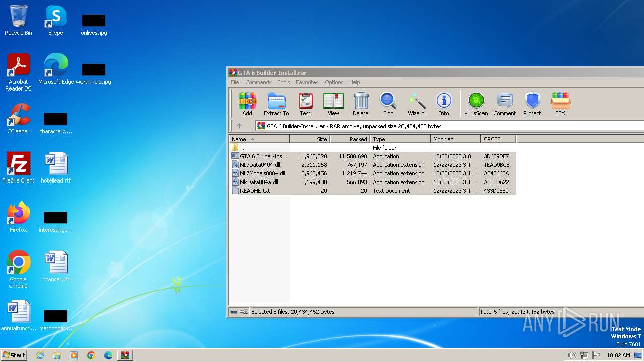Screen dimensions: 644x362
Task: Select Microsoft Edge desktop shortcut
Action: [x=56, y=69]
